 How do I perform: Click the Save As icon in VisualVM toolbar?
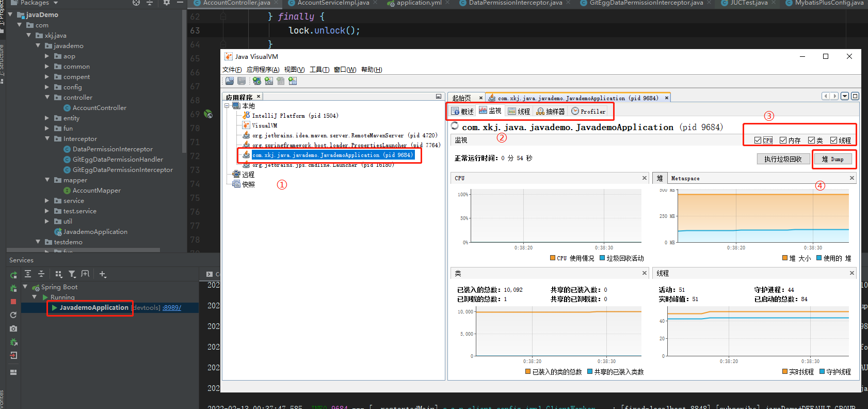pos(242,81)
